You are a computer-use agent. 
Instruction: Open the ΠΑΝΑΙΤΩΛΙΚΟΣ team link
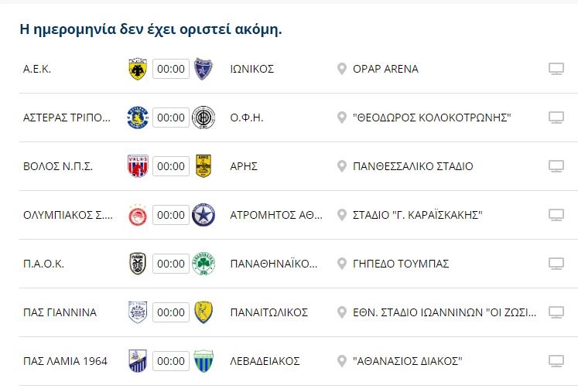(269, 312)
